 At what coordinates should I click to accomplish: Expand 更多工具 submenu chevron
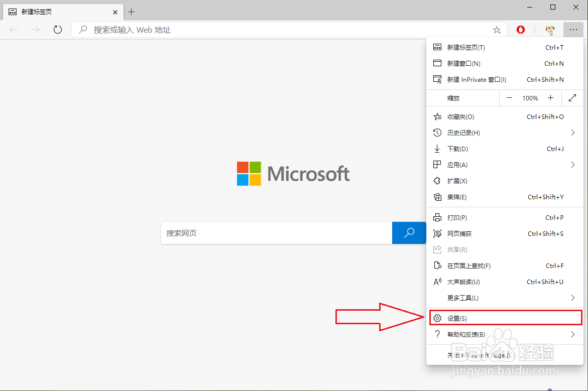tap(572, 298)
